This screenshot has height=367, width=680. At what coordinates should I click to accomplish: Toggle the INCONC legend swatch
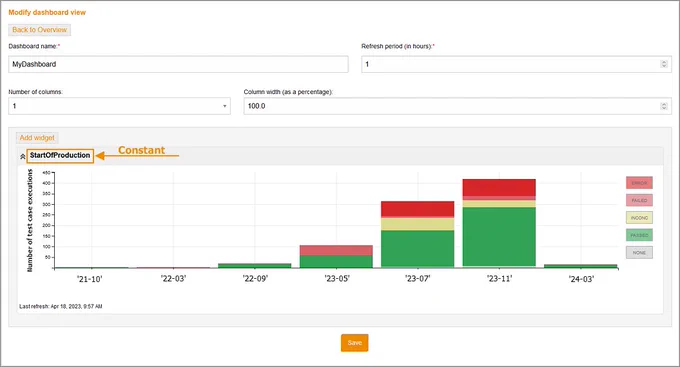click(x=639, y=217)
